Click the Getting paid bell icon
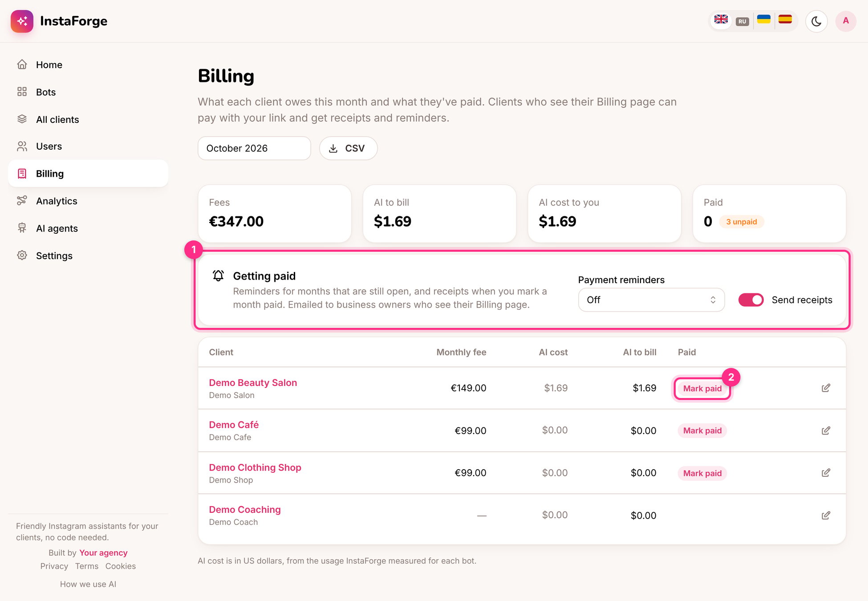The width and height of the screenshot is (868, 601). coord(218,276)
